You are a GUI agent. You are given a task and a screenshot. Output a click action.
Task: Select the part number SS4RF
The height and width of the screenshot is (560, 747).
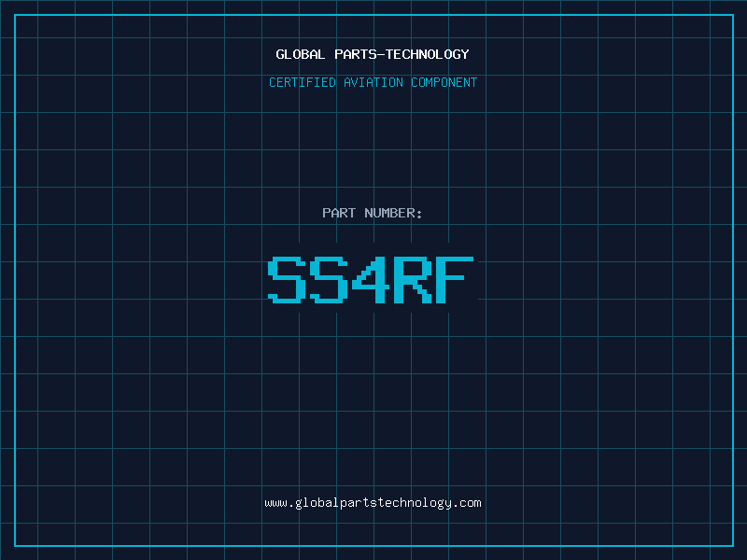point(371,279)
